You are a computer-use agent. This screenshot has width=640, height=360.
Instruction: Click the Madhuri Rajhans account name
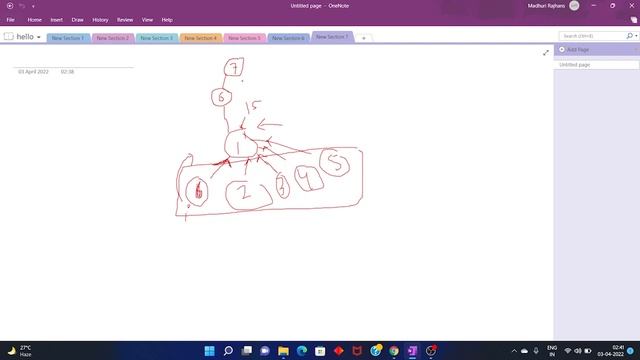546,6
